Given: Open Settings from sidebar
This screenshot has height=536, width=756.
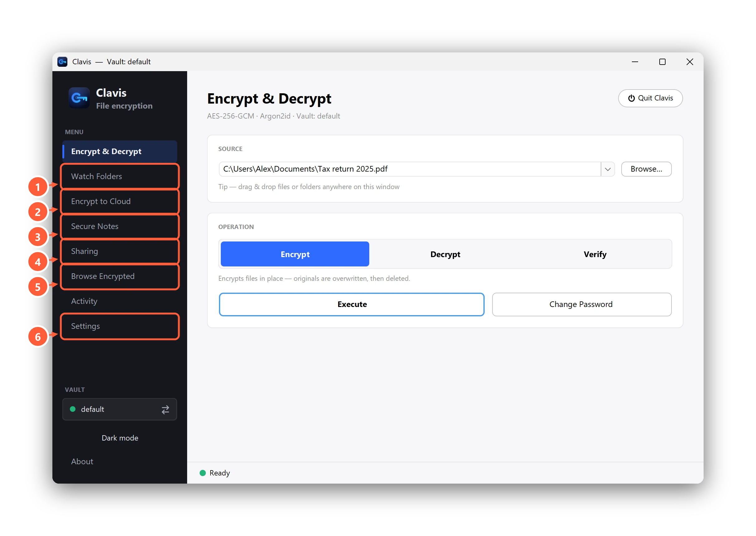Looking at the screenshot, I should 120,326.
